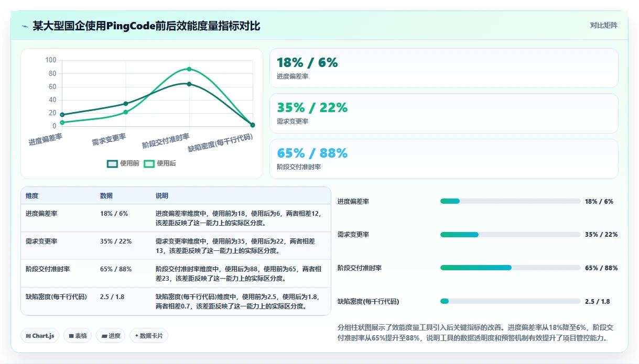Click the 使用后 data point at 阶段交付准时率
The image size is (639, 364).
pyautogui.click(x=189, y=69)
